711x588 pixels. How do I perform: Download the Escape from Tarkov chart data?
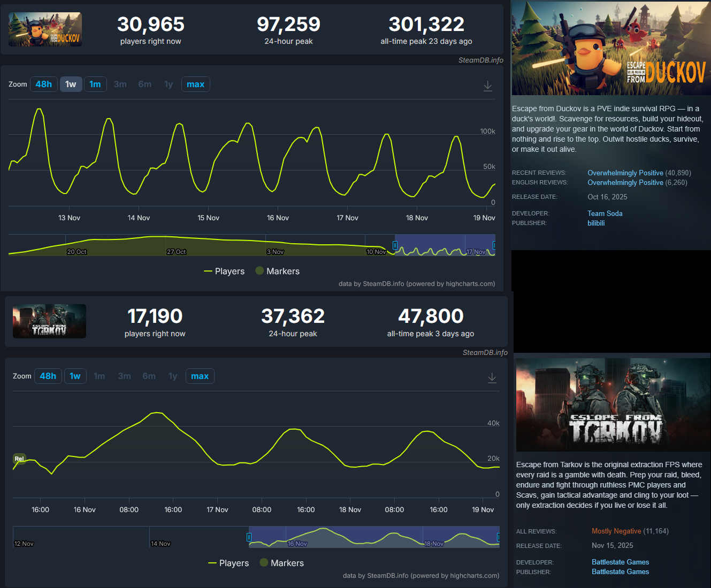[492, 377]
